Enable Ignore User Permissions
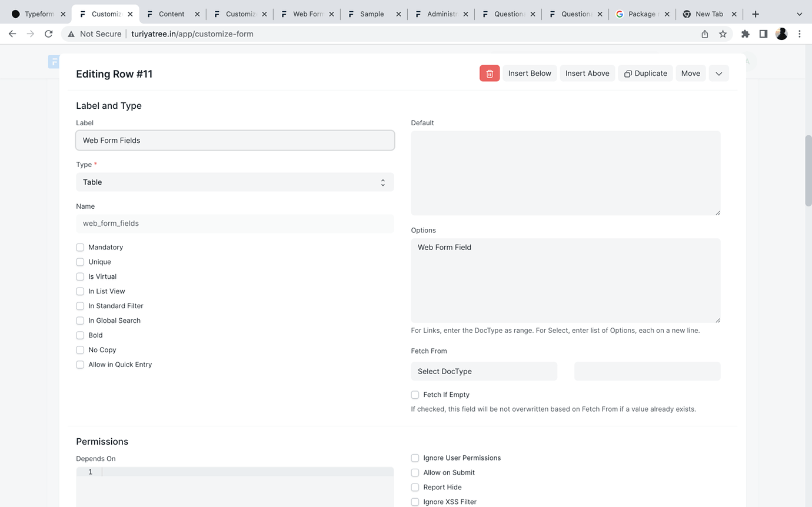Image resolution: width=812 pixels, height=507 pixels. point(415,458)
